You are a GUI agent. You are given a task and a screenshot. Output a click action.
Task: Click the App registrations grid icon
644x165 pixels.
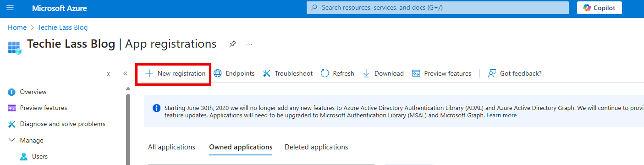(15, 47)
